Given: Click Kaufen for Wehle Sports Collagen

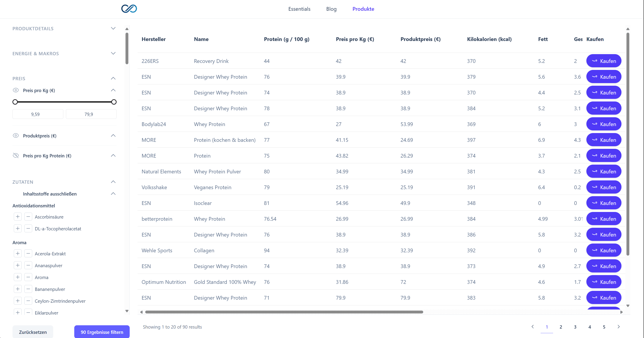Looking at the screenshot, I should pos(604,250).
